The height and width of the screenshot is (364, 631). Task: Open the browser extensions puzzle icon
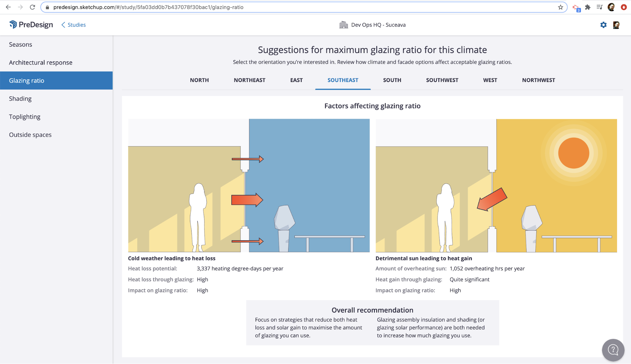coord(588,7)
